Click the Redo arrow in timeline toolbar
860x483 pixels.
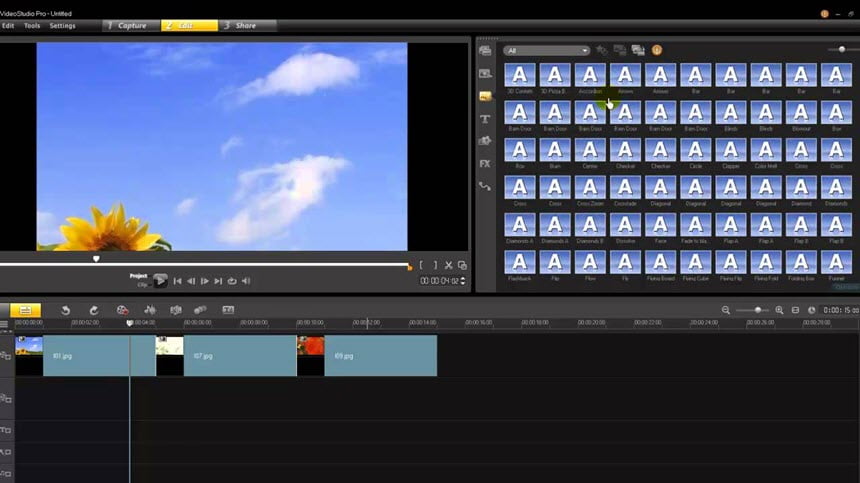pos(94,310)
